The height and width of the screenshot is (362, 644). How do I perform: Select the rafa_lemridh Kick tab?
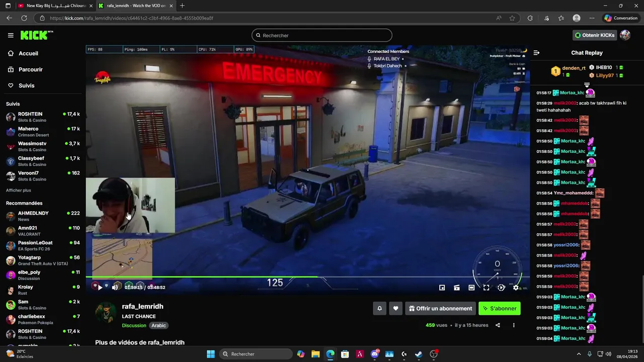135,6
